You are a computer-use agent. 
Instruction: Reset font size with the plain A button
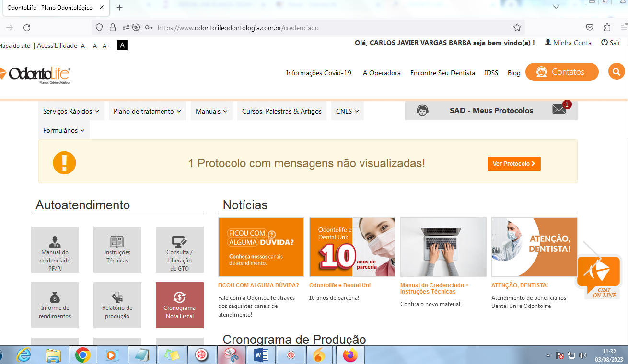[95, 46]
